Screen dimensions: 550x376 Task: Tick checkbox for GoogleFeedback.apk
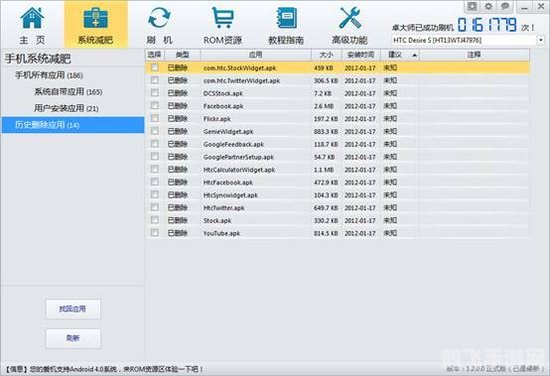click(154, 144)
